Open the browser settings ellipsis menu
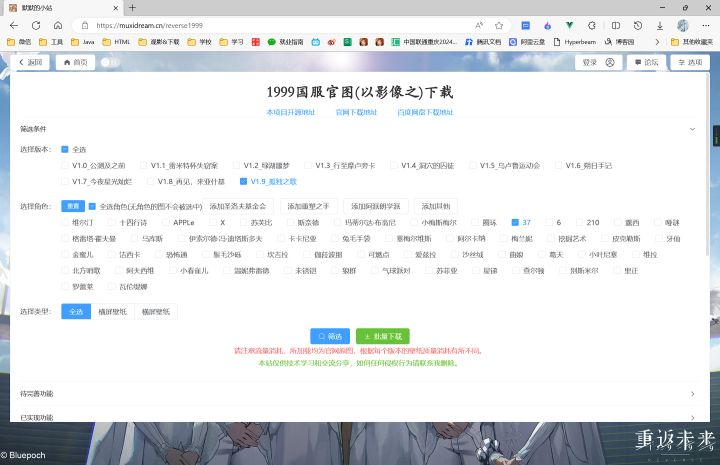 pyautogui.click(x=706, y=26)
